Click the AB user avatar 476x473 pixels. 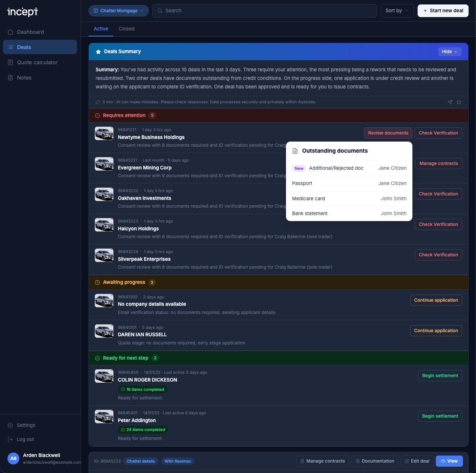pos(13,459)
